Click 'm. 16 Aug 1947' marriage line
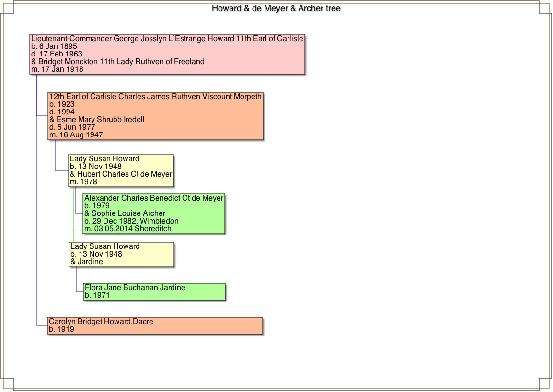 click(76, 135)
